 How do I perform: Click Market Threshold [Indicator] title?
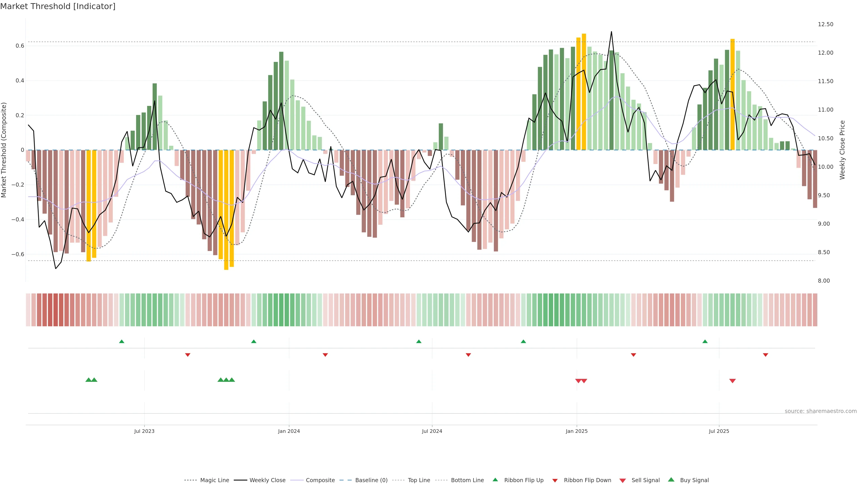(58, 6)
